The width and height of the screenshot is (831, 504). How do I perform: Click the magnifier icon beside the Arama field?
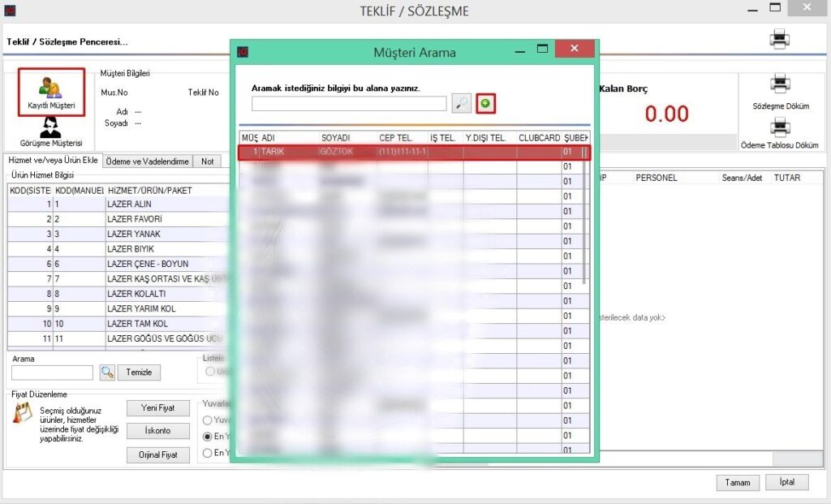(x=107, y=373)
